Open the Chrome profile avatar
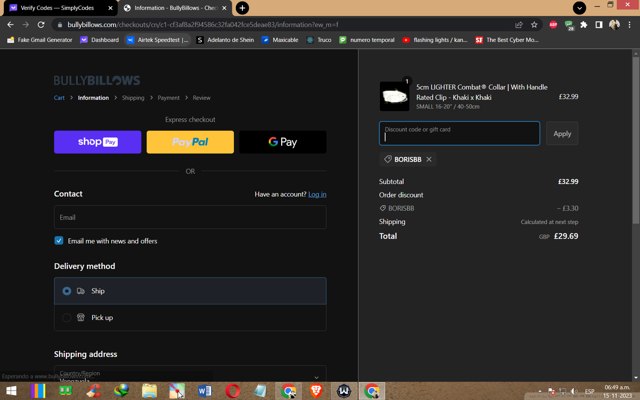The width and height of the screenshot is (640, 400). point(614,25)
